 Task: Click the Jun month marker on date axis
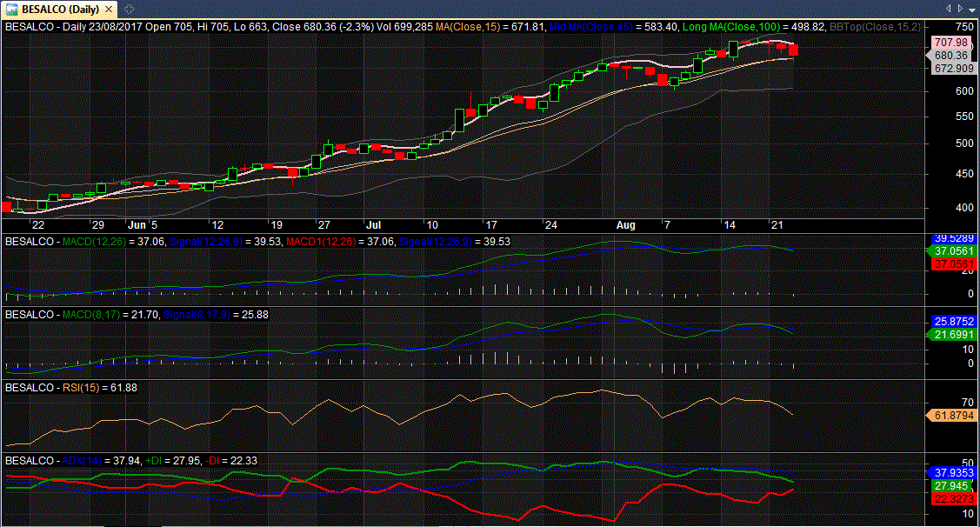(x=137, y=225)
